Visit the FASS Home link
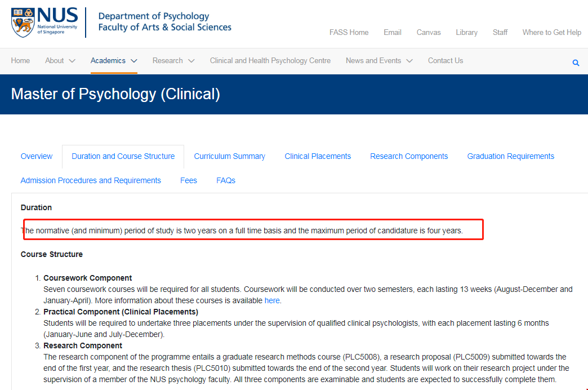The width and height of the screenshot is (588, 390). 349,33
